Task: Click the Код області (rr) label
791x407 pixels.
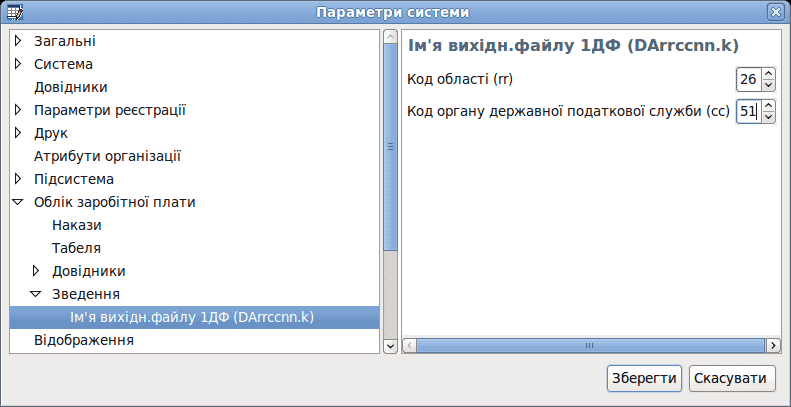Action: [x=460, y=80]
